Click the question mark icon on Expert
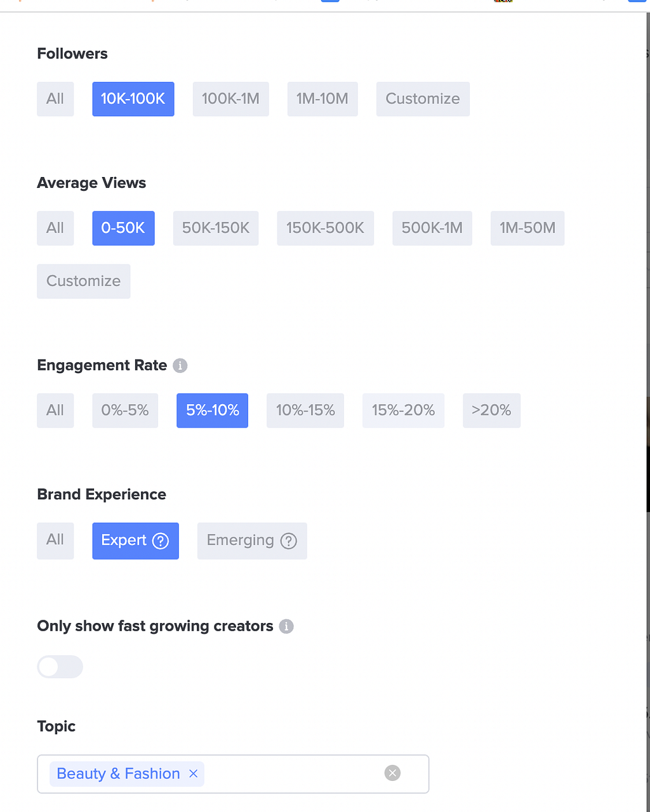This screenshot has width=650, height=812. click(x=161, y=541)
